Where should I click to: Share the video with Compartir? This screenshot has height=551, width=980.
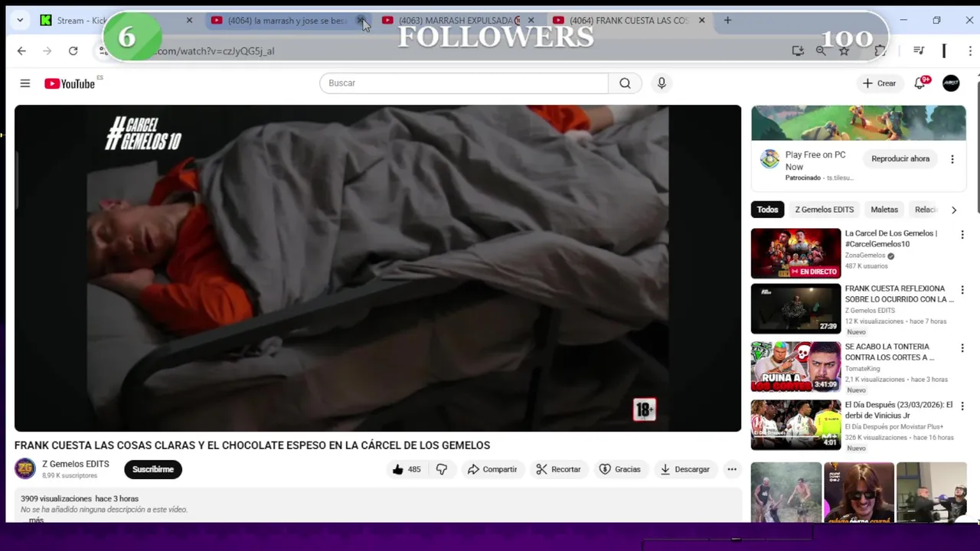coord(492,469)
